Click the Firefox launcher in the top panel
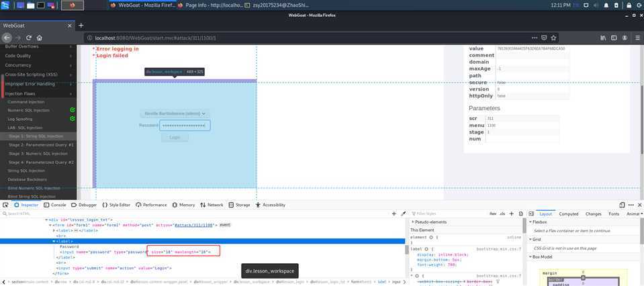 tap(73, 5)
